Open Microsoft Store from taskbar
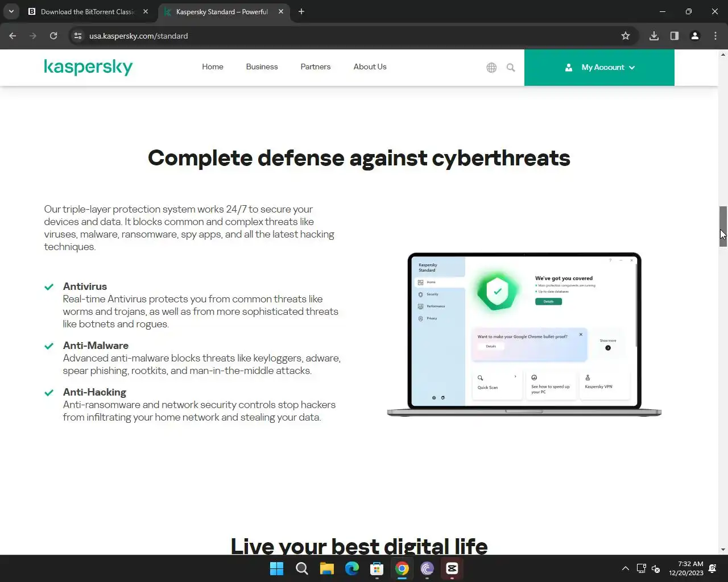This screenshot has width=728, height=582. tap(377, 568)
